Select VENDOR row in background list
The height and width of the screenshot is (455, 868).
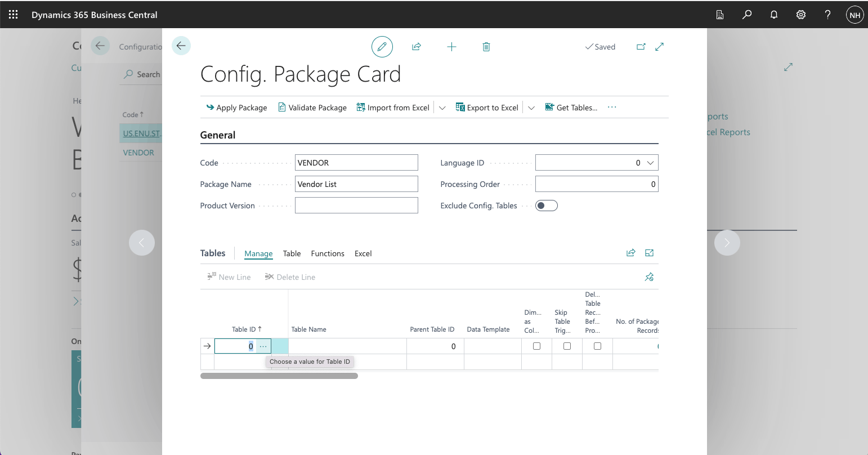pos(138,153)
